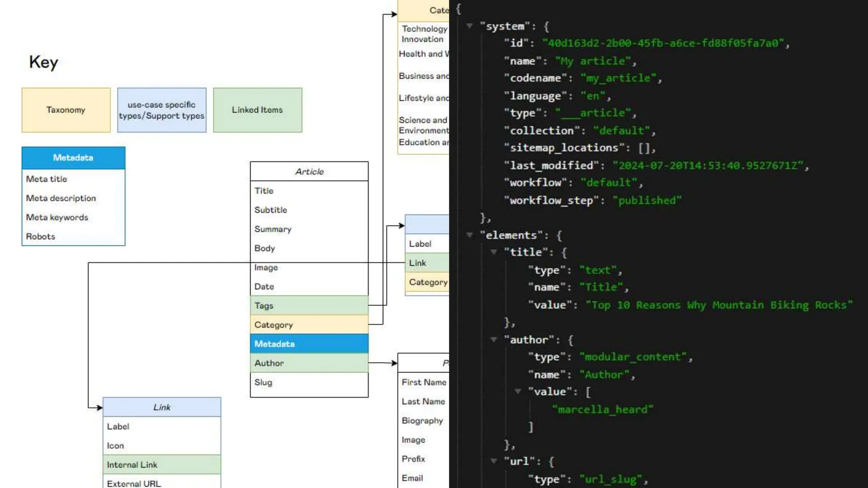
Task: Click the Linked Items key box
Action: coord(257,110)
